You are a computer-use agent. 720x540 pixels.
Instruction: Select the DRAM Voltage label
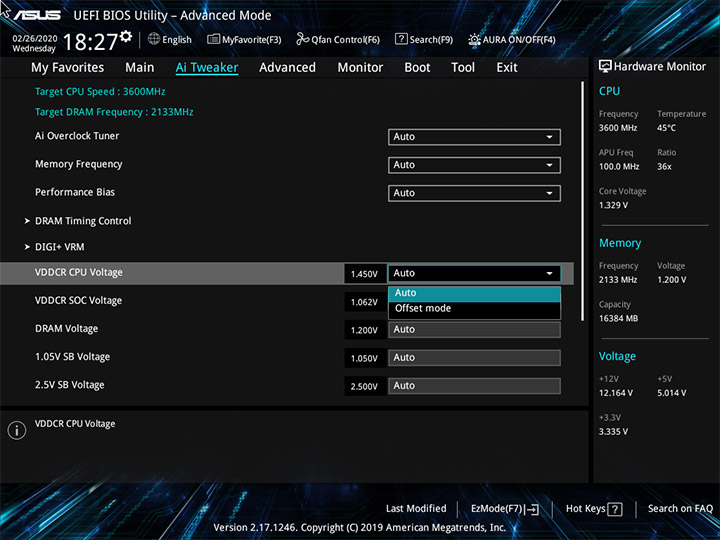coord(67,329)
